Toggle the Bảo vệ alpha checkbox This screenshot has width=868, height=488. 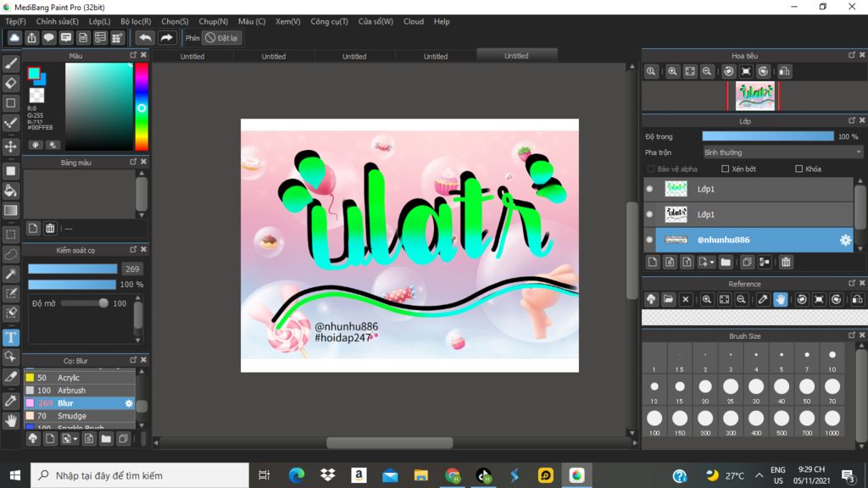pos(651,169)
